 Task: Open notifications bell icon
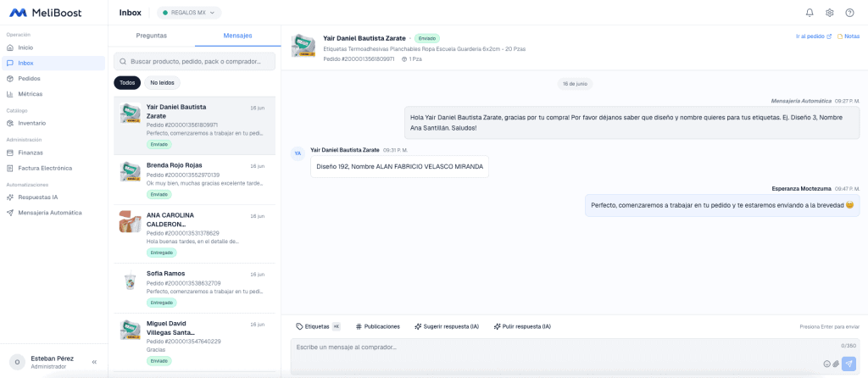point(810,13)
